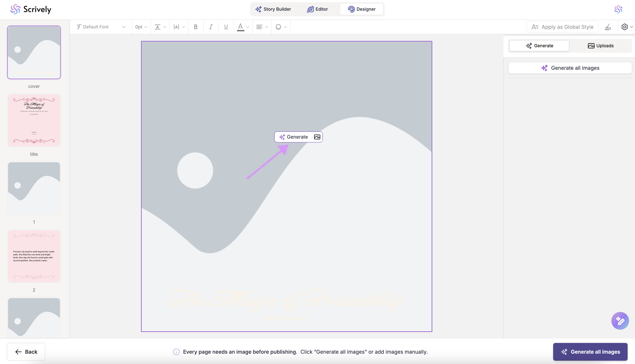Expand the line height dropdown
Screen dimensions: 635x364
click(160, 27)
